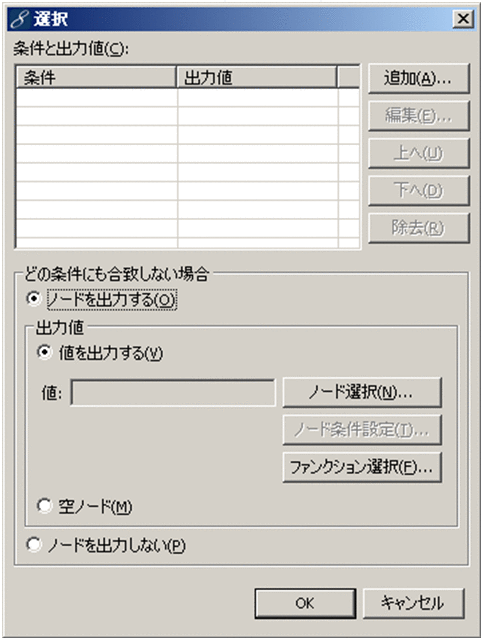This screenshot has width=484, height=641.
Task: Click inside the 値 input field
Action: [173, 393]
